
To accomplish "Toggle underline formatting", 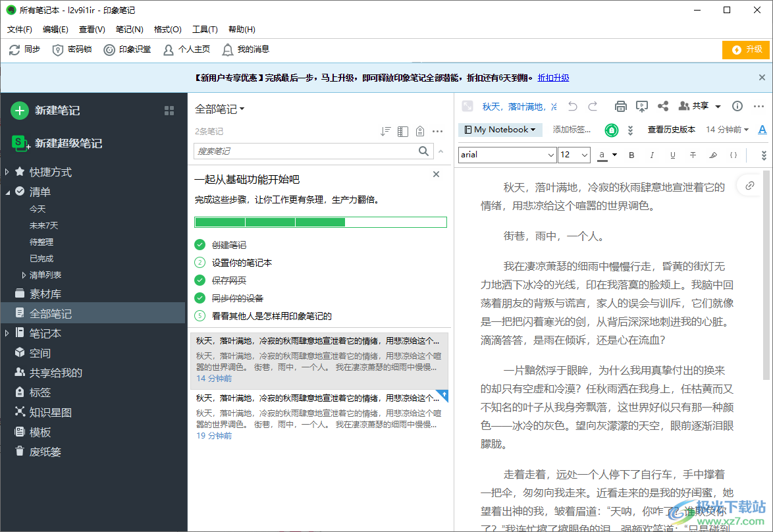I will (672, 155).
